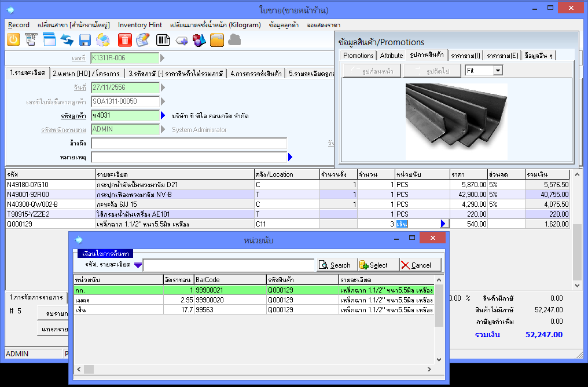Image resolution: width=588 pixels, height=387 pixels.
Task: Switch to the Promotions tab
Action: (358, 56)
